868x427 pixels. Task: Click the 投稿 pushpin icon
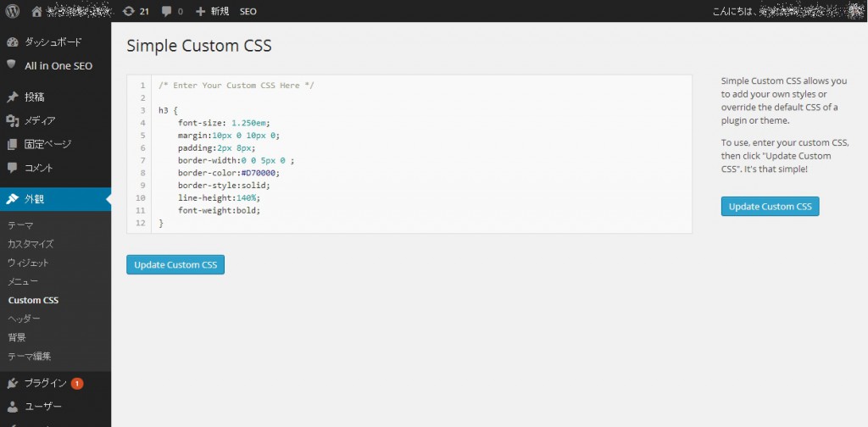13,97
